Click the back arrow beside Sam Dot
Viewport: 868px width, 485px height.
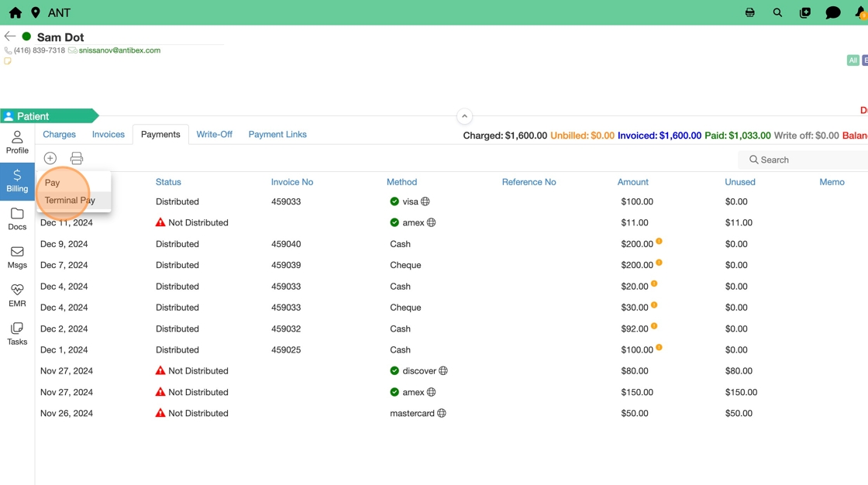10,36
